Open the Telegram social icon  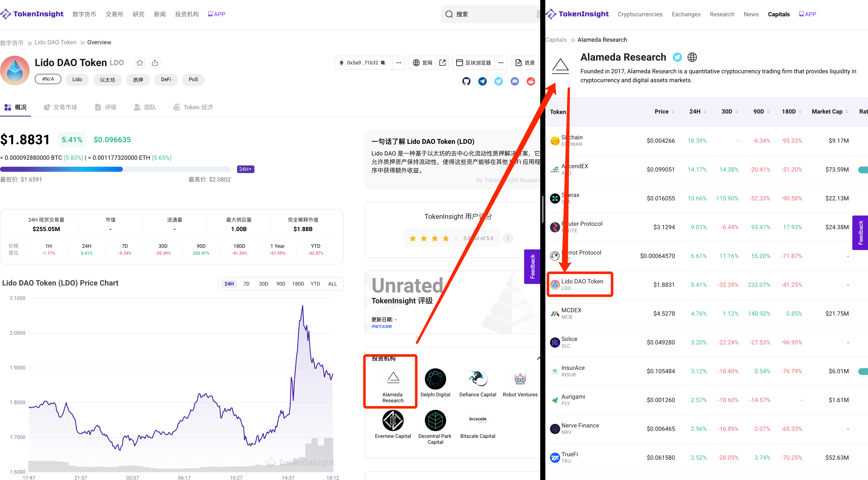483,81
